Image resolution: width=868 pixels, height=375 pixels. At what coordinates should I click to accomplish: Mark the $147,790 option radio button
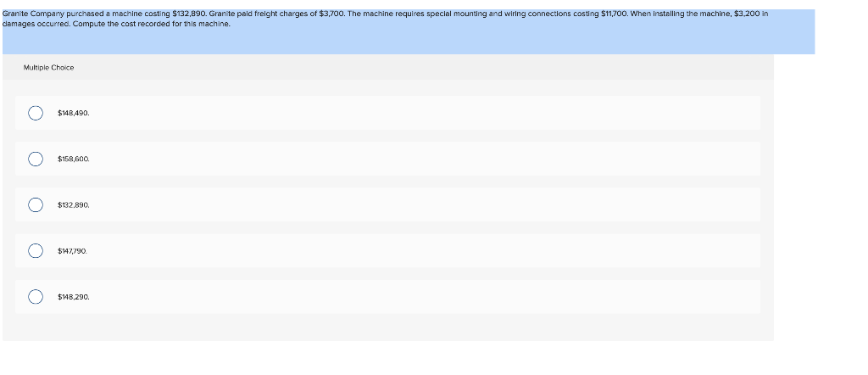pyautogui.click(x=36, y=251)
